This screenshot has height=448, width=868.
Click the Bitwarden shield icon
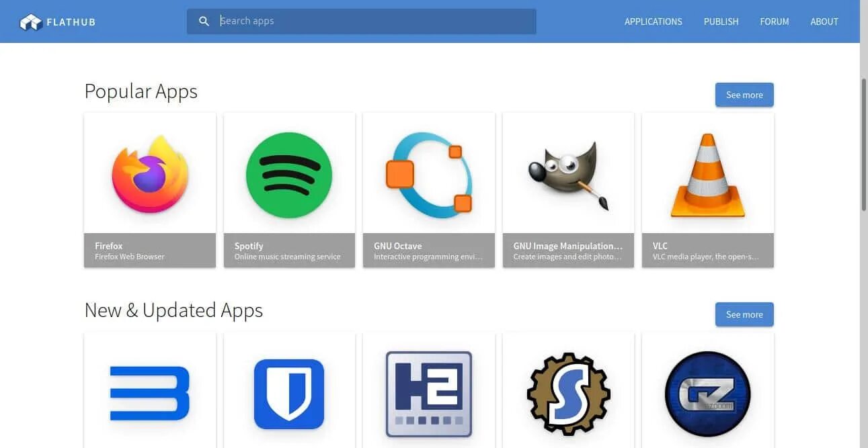(289, 394)
